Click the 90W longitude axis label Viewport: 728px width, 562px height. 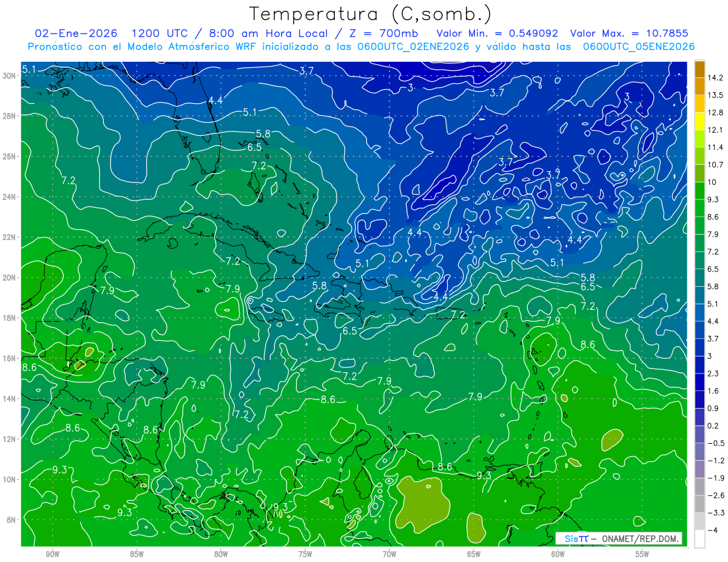click(x=52, y=554)
